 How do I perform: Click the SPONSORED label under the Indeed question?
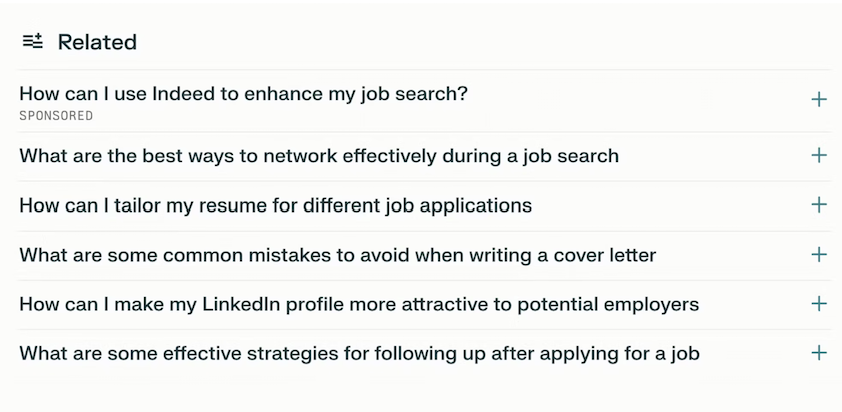pyautogui.click(x=56, y=116)
